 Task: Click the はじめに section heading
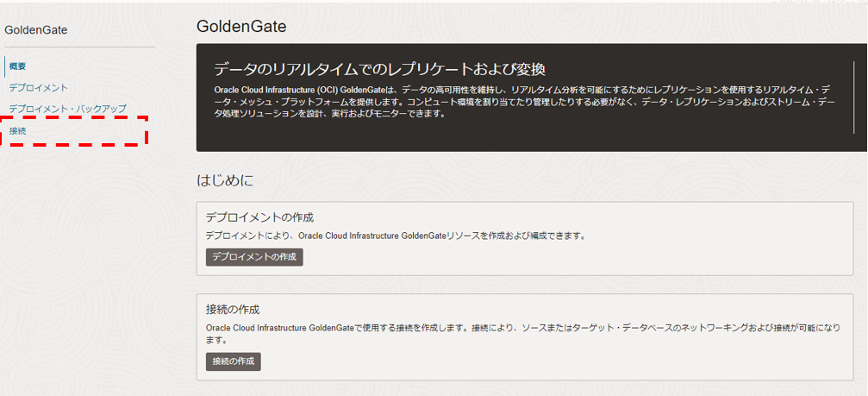pyautogui.click(x=225, y=180)
